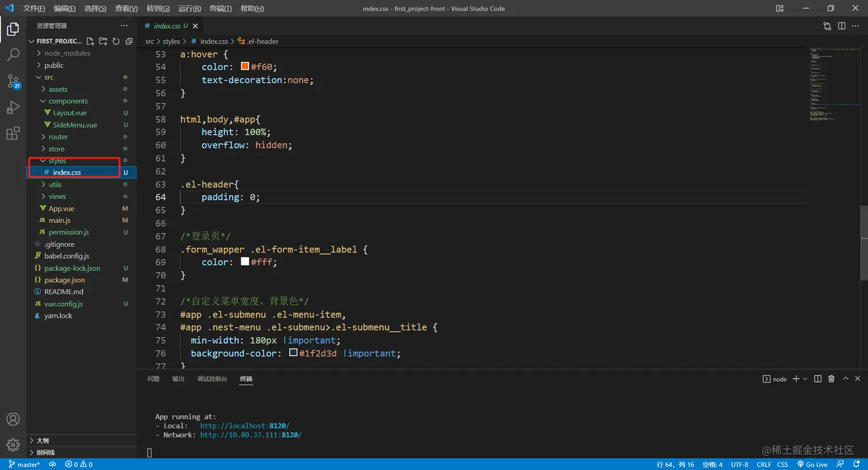Image resolution: width=868 pixels, height=470 pixels.
Task: Click the New File icon in Explorer
Action: [90, 41]
